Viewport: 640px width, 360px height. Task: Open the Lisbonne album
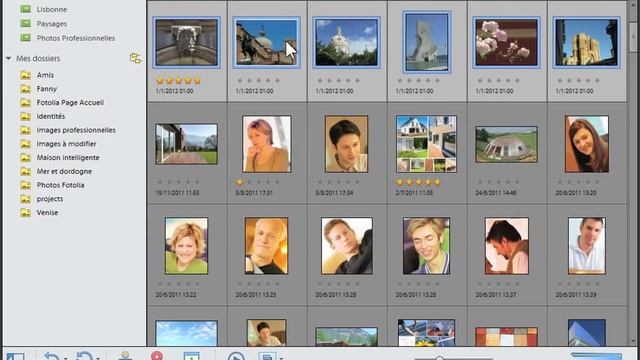pyautogui.click(x=51, y=9)
